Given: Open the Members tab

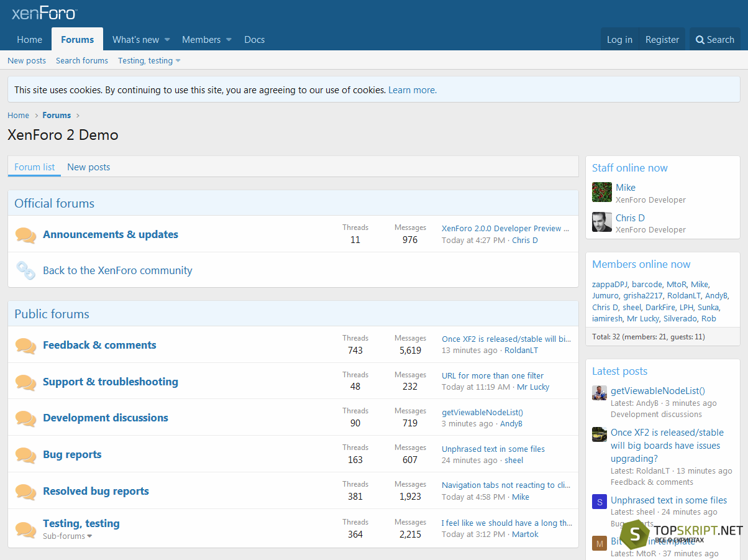Looking at the screenshot, I should tap(201, 40).
